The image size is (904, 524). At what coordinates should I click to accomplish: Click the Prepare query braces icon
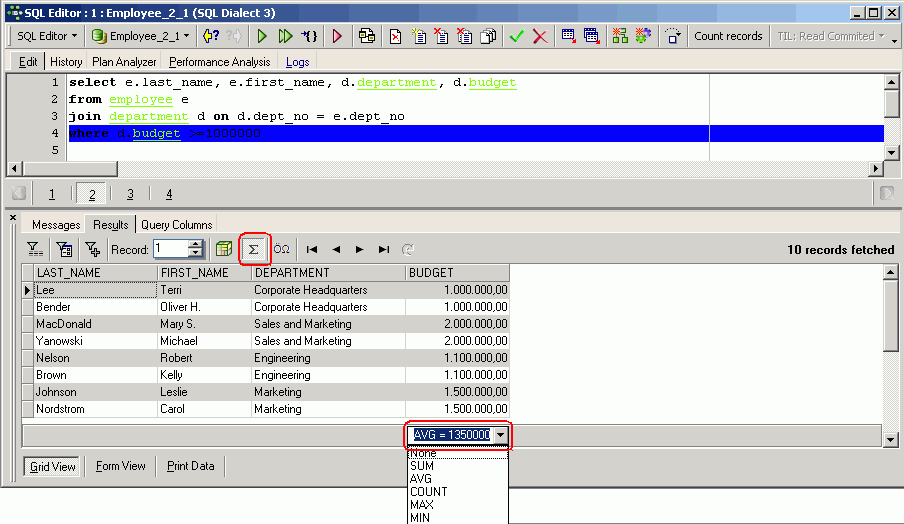pos(309,36)
